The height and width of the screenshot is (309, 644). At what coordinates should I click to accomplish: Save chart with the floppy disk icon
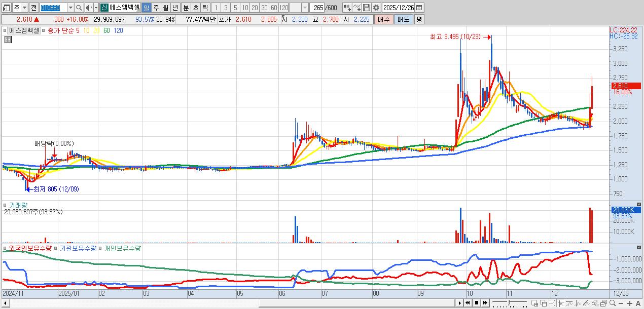click(367, 8)
